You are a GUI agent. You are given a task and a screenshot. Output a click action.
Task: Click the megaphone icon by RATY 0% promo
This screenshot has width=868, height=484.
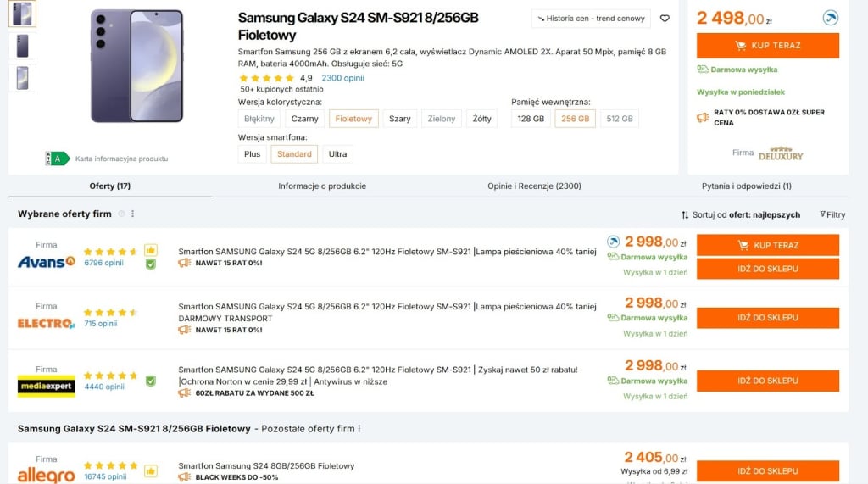pos(703,118)
